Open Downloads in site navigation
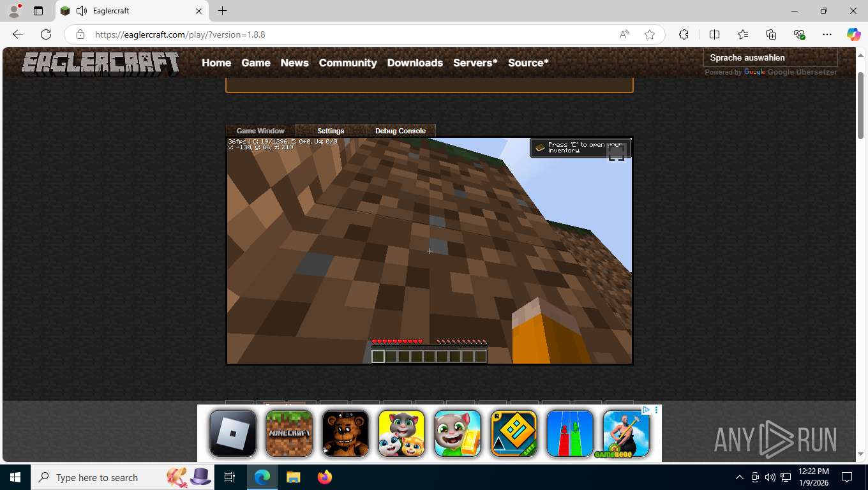This screenshot has width=868, height=490. (x=415, y=63)
